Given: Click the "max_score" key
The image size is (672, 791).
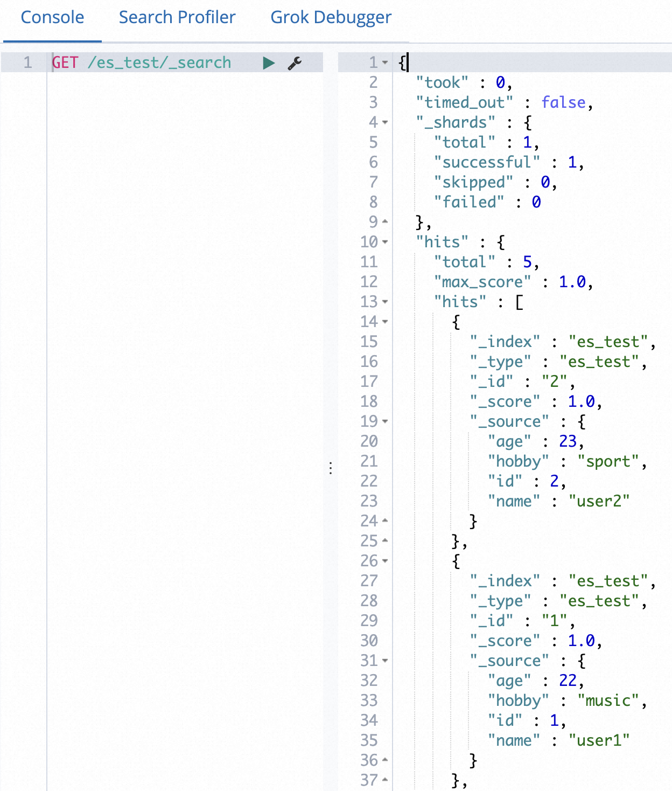Looking at the screenshot, I should tap(482, 282).
